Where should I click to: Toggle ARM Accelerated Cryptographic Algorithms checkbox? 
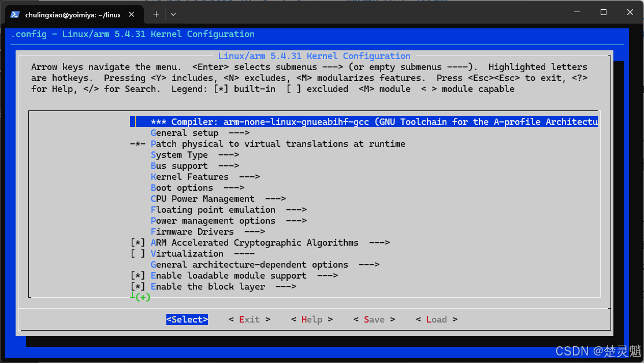[137, 243]
